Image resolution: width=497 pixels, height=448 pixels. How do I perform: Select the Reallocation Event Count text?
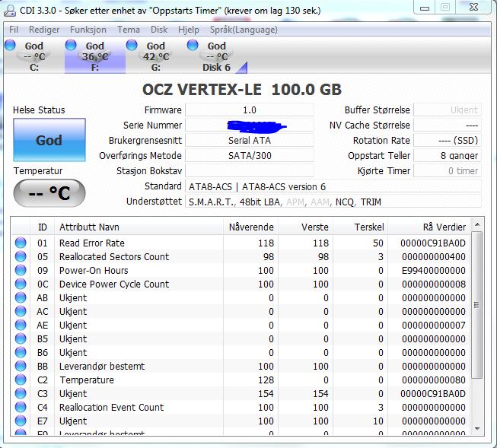[112, 407]
